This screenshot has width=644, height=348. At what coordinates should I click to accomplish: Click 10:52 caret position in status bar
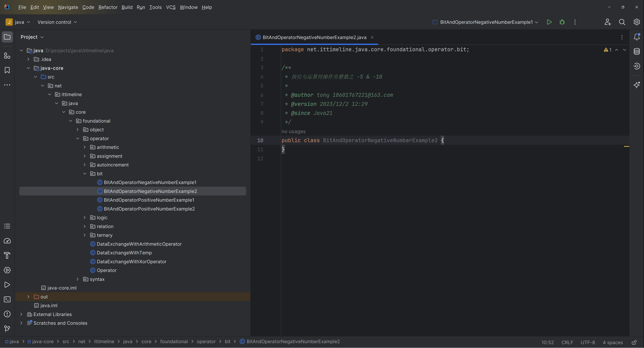547,342
